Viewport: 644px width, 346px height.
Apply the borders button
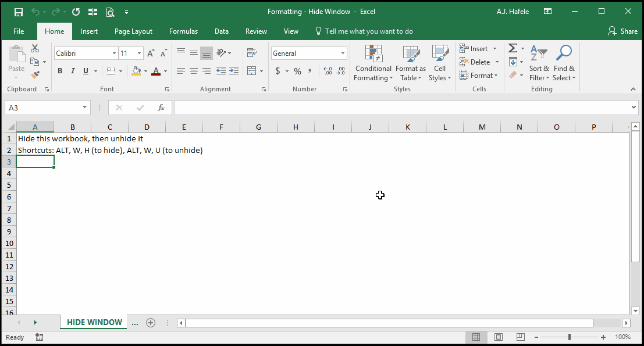tap(111, 71)
